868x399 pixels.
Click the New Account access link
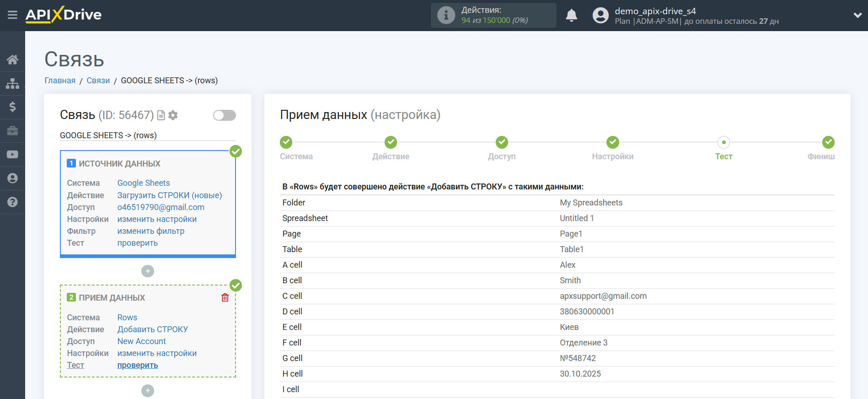(x=142, y=341)
